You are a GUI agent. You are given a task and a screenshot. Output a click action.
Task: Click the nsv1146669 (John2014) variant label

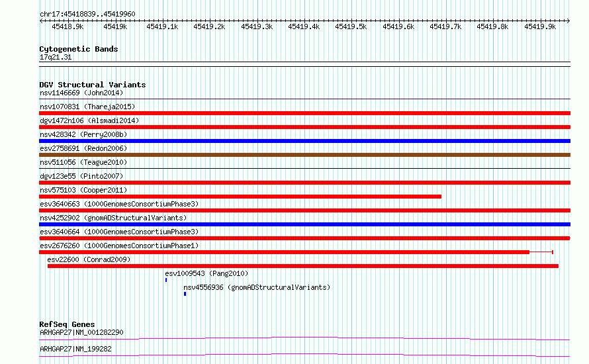click(x=81, y=93)
